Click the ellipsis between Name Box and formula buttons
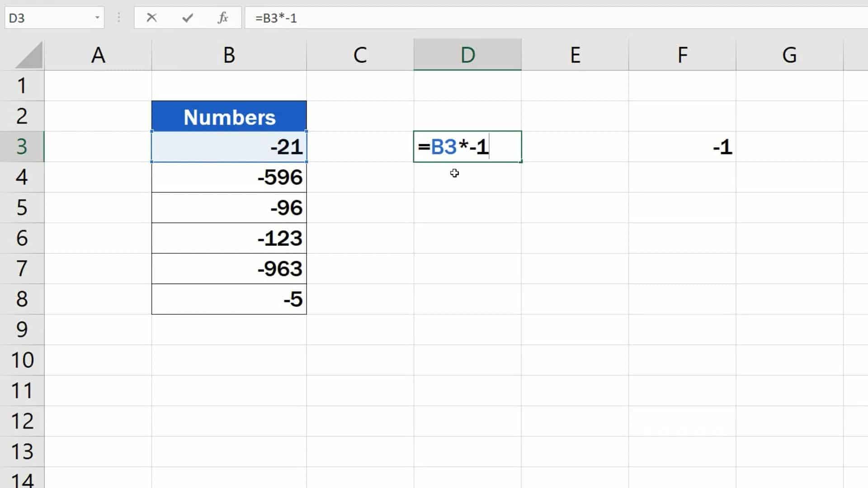 point(118,18)
